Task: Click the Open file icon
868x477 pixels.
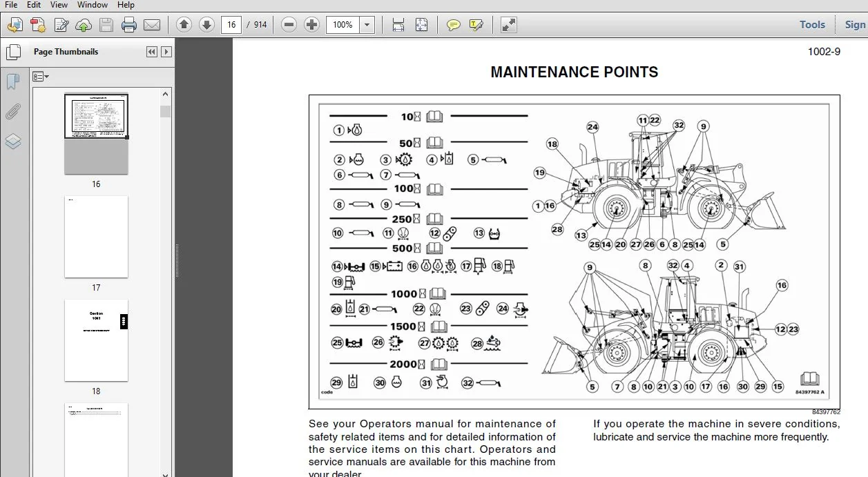Action: point(15,26)
